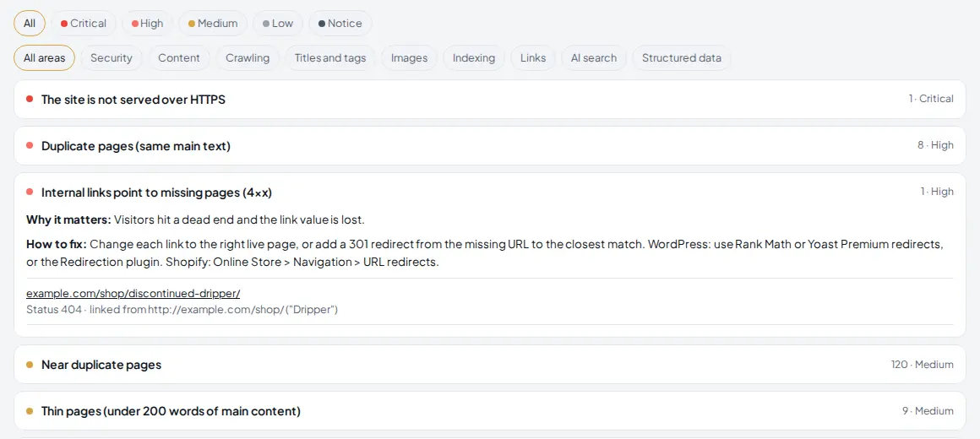
Task: Click the dot beside Near duplicate pages
Action: click(30, 365)
